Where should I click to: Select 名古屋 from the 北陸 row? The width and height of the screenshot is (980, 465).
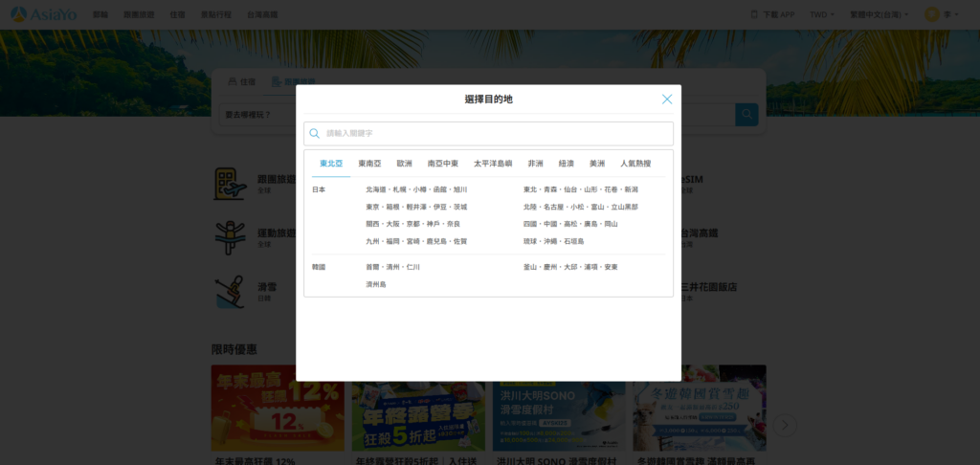(554, 207)
